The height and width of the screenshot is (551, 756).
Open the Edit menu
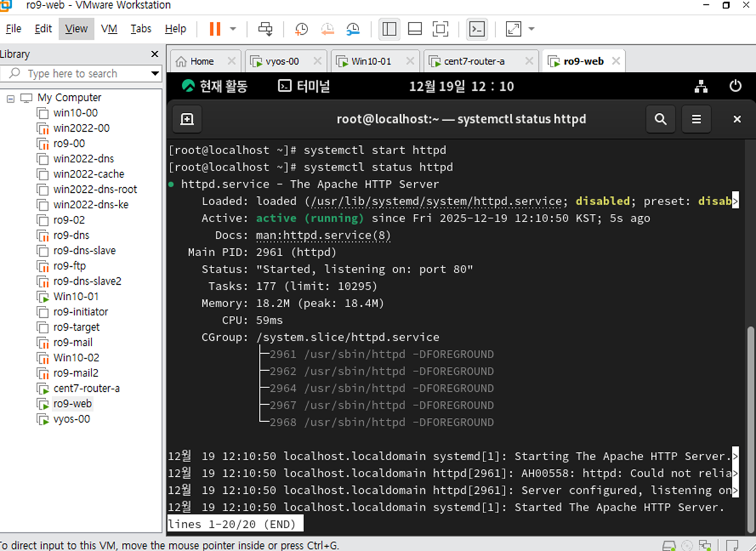tap(43, 29)
